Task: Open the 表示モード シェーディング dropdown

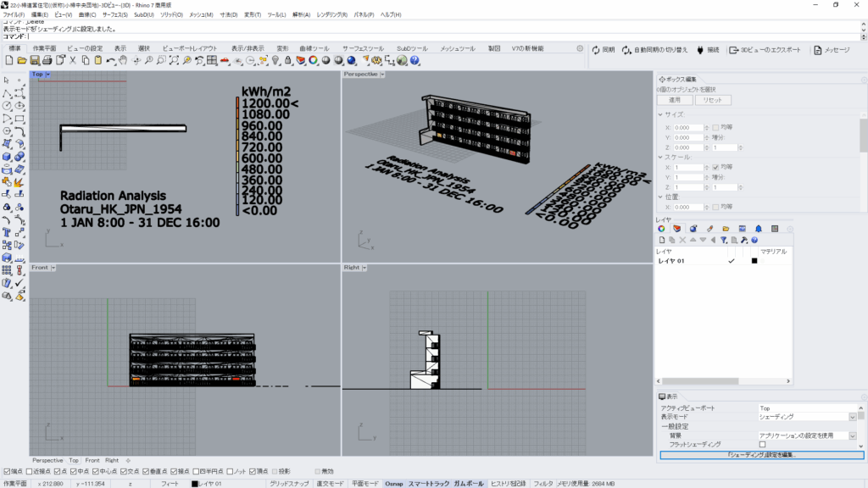Action: [852, 417]
